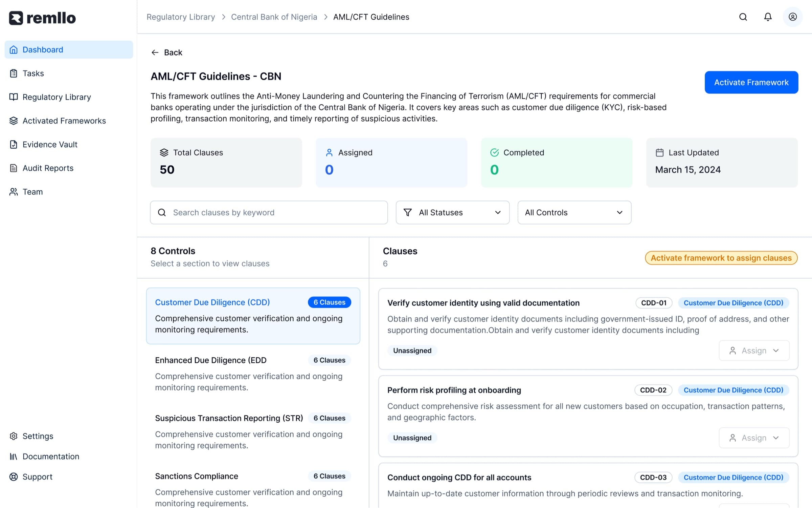The image size is (812, 508).
Task: Open the notifications bell
Action: [768, 17]
